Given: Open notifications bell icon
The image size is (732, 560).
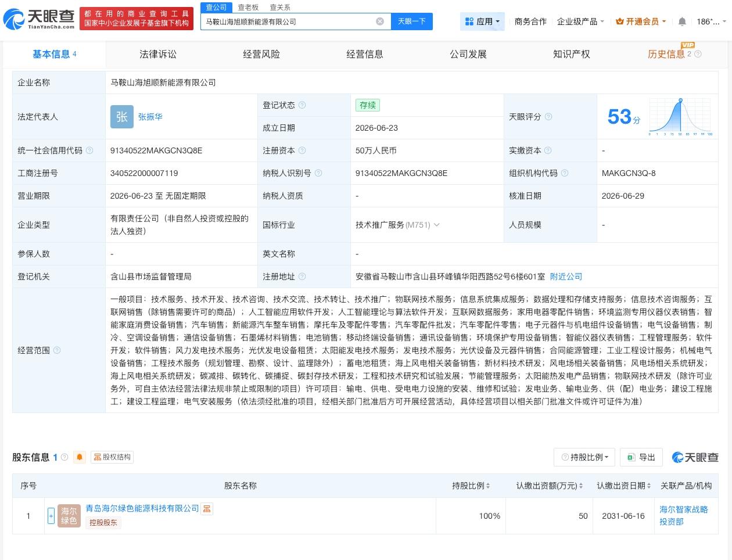Looking at the screenshot, I should coord(682,21).
